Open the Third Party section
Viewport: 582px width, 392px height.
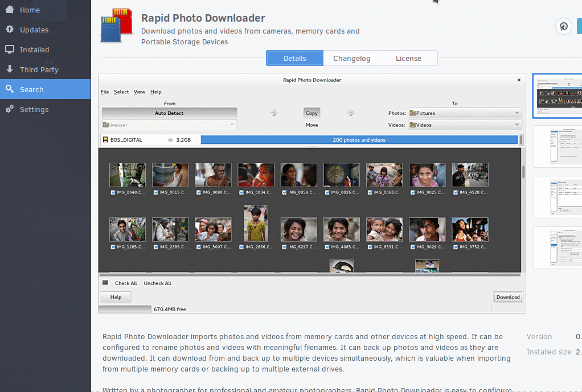(x=46, y=70)
